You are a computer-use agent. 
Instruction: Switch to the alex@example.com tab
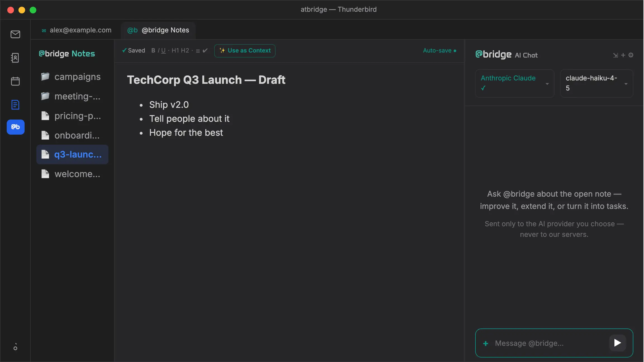[76, 30]
